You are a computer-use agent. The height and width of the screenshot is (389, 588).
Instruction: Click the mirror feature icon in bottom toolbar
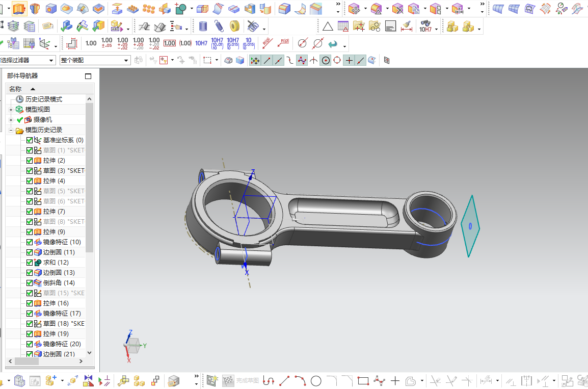[x=89, y=381]
